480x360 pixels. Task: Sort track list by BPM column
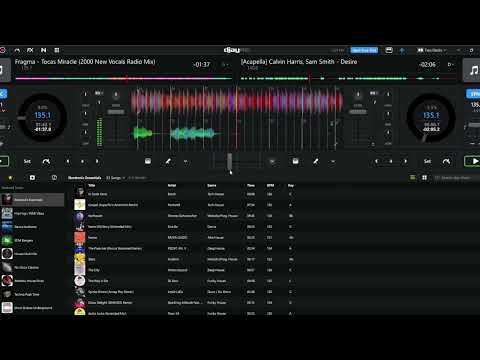pos(270,185)
